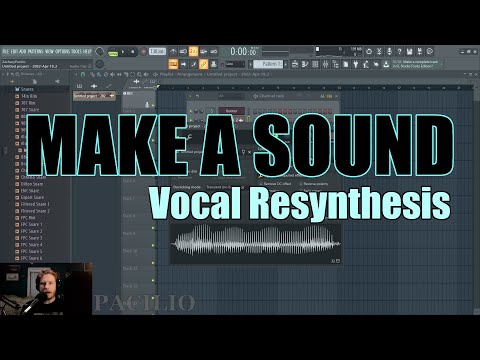Open the Declicking mode dropdown
This screenshot has width=480, height=360.
[x=225, y=187]
